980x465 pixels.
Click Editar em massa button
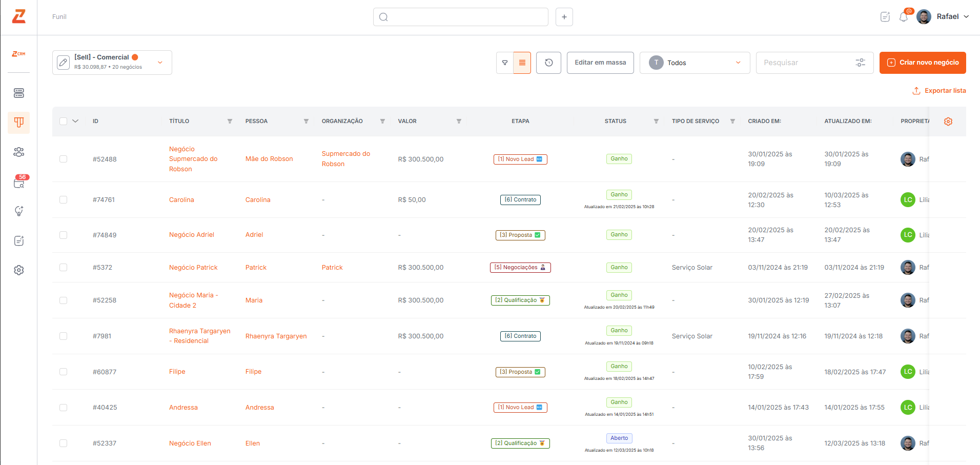[x=600, y=63]
